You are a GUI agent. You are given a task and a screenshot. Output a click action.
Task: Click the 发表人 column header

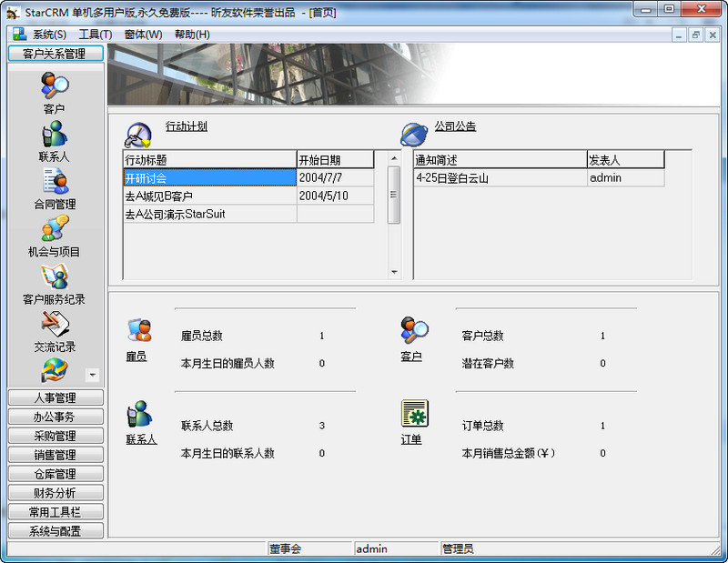626,160
